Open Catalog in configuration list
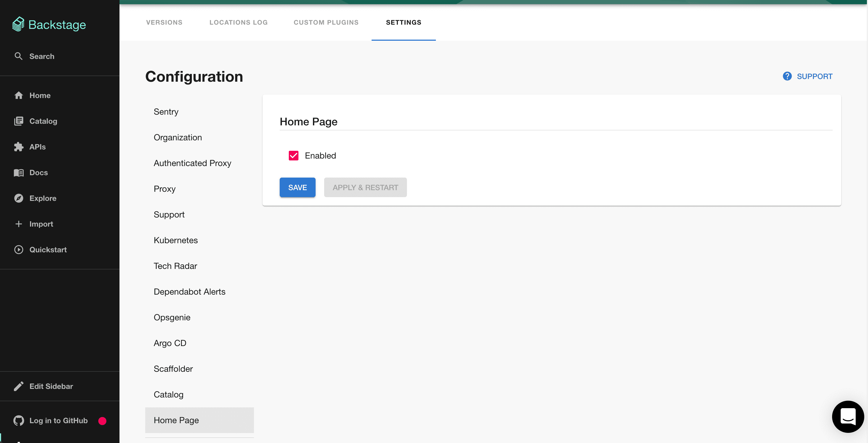The height and width of the screenshot is (443, 868). pyautogui.click(x=200, y=395)
